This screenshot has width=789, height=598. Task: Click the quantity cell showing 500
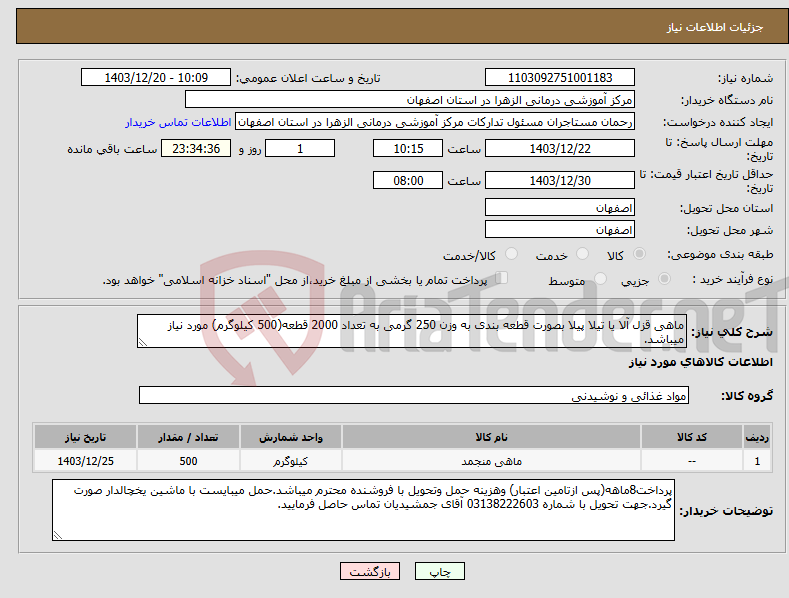coord(188,461)
